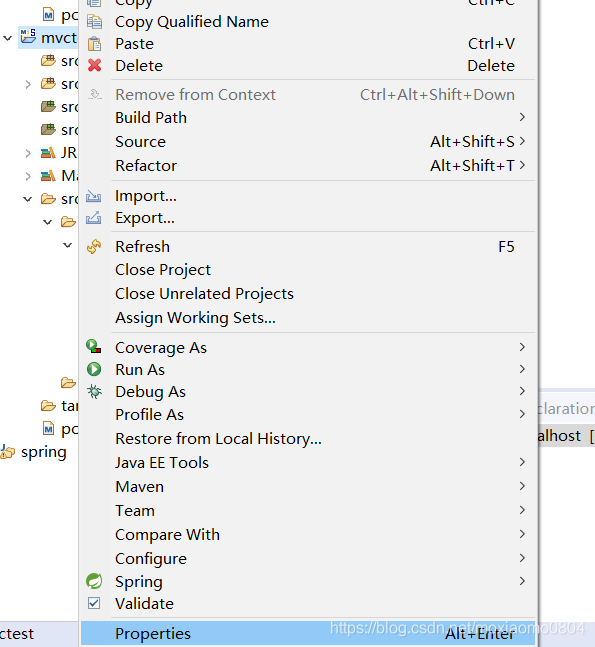Choose Delete from the context menu
Screen dimensions: 595x647
pos(308,66)
